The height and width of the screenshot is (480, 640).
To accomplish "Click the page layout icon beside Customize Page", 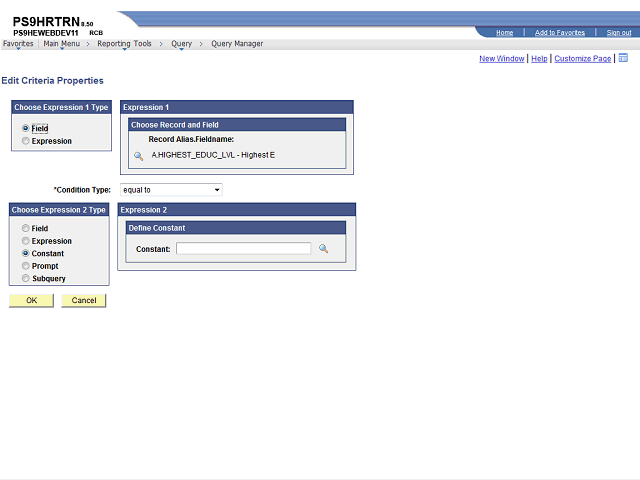I will coord(623,58).
